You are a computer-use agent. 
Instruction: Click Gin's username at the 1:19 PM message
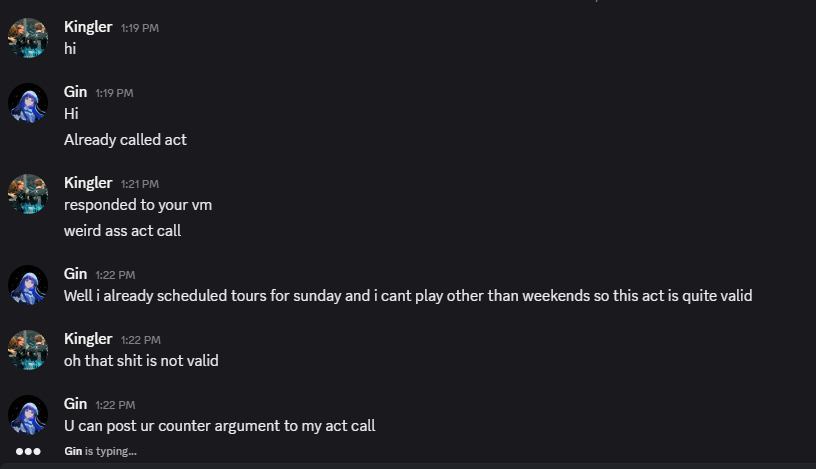pos(75,92)
